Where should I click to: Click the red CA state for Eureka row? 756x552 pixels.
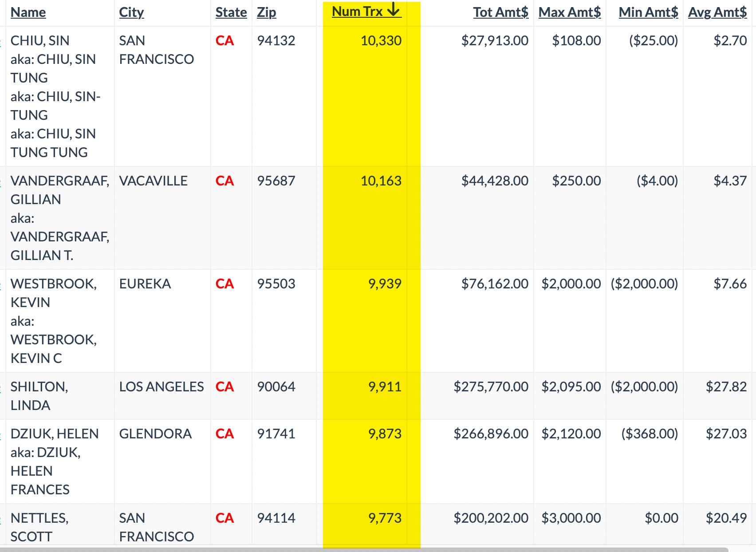(x=224, y=284)
